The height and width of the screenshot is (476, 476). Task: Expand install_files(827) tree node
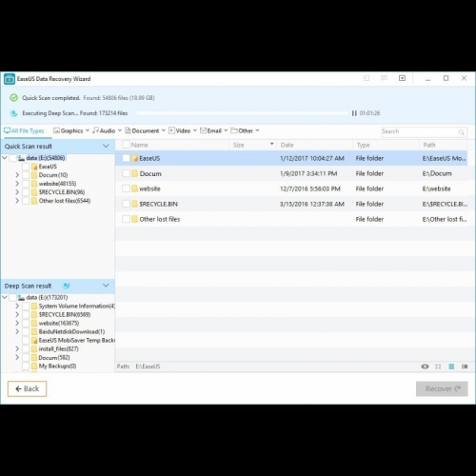point(17,348)
